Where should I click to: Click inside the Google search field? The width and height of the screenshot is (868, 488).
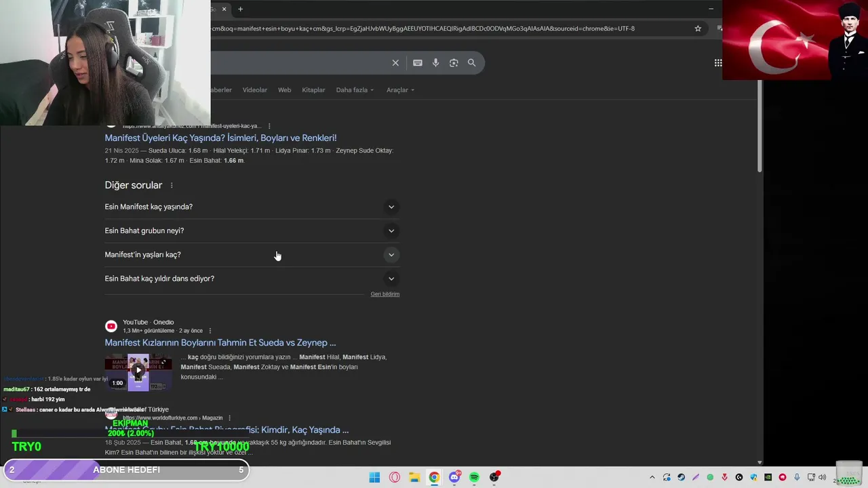pos(298,63)
